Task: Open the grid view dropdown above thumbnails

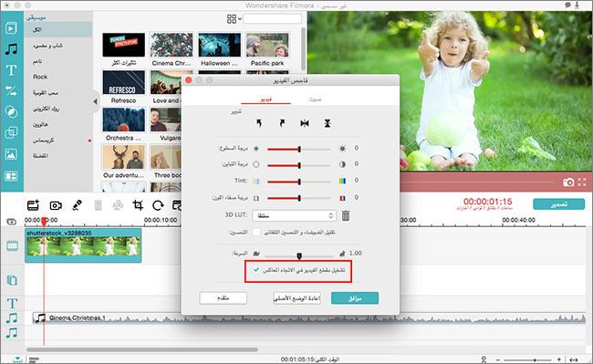Action: click(234, 19)
